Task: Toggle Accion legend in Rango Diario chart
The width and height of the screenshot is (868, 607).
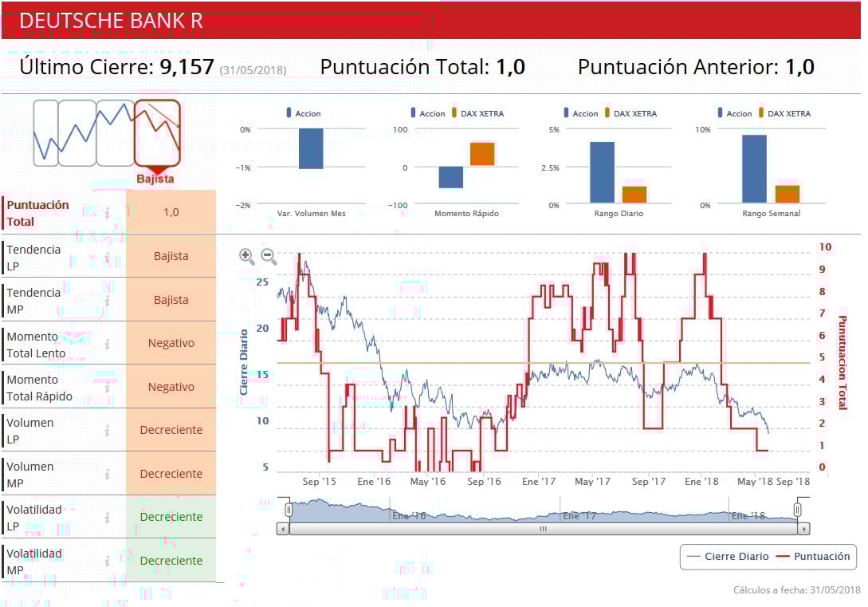Action: [x=581, y=113]
